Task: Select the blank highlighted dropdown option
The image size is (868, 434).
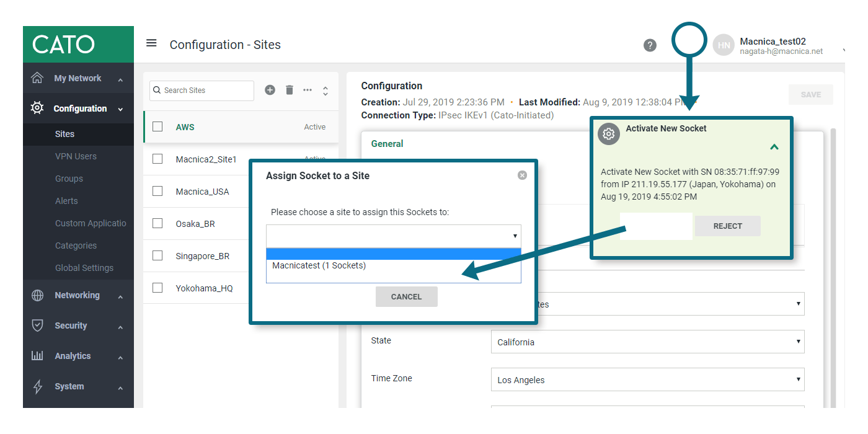Action: pyautogui.click(x=394, y=254)
